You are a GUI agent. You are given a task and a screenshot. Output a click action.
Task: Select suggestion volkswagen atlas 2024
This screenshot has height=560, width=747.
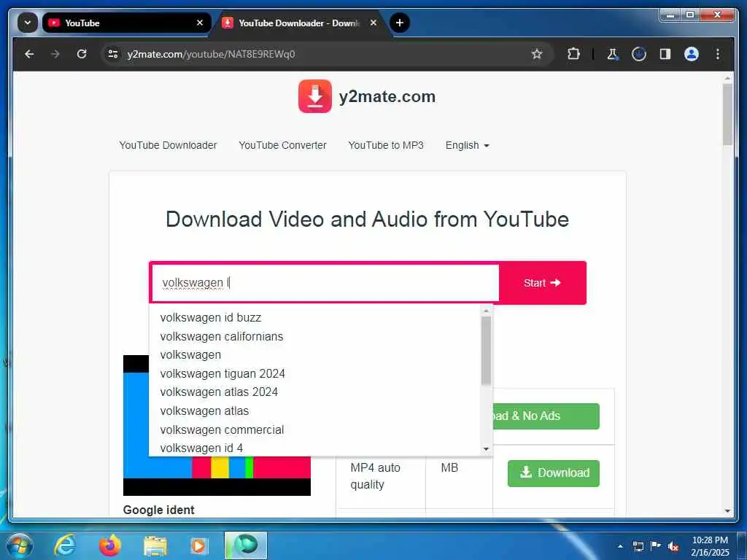pyautogui.click(x=315, y=392)
